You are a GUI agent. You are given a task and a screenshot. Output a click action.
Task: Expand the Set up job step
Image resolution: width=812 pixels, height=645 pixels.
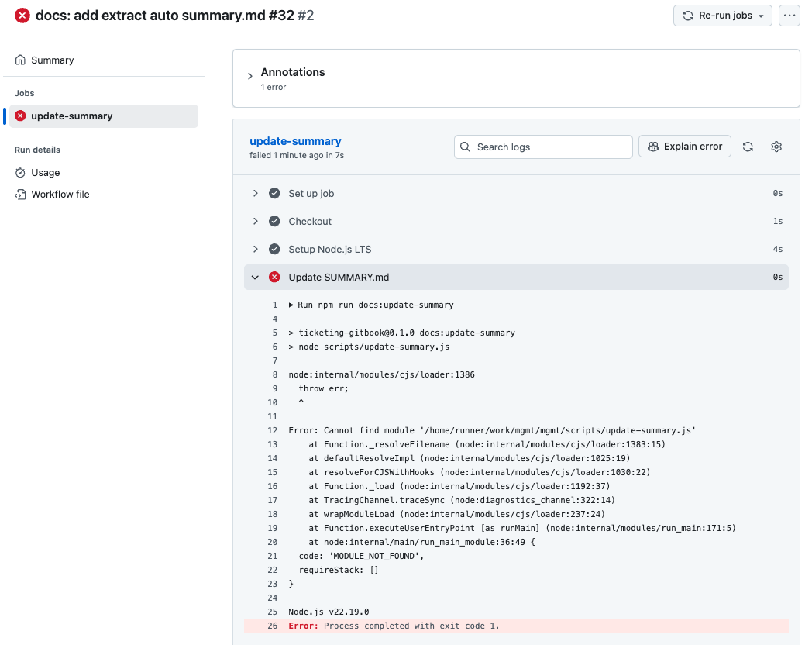(x=255, y=194)
